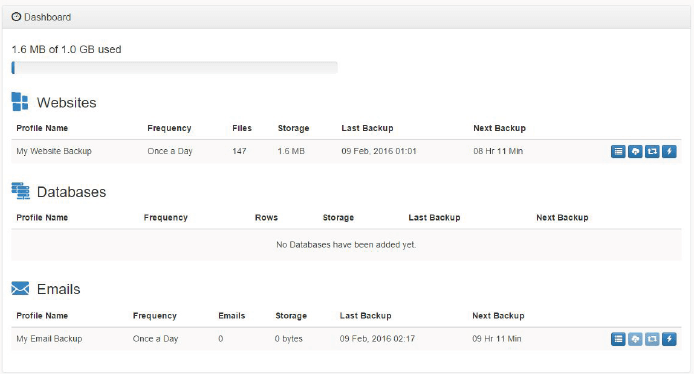Click the Emails envelope icon
The image size is (694, 374).
point(20,289)
